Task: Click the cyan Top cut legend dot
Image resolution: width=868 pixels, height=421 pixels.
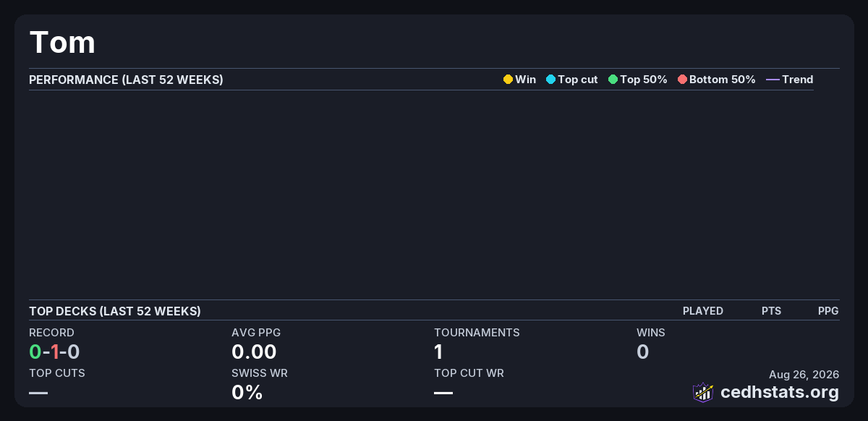Action: click(550, 80)
